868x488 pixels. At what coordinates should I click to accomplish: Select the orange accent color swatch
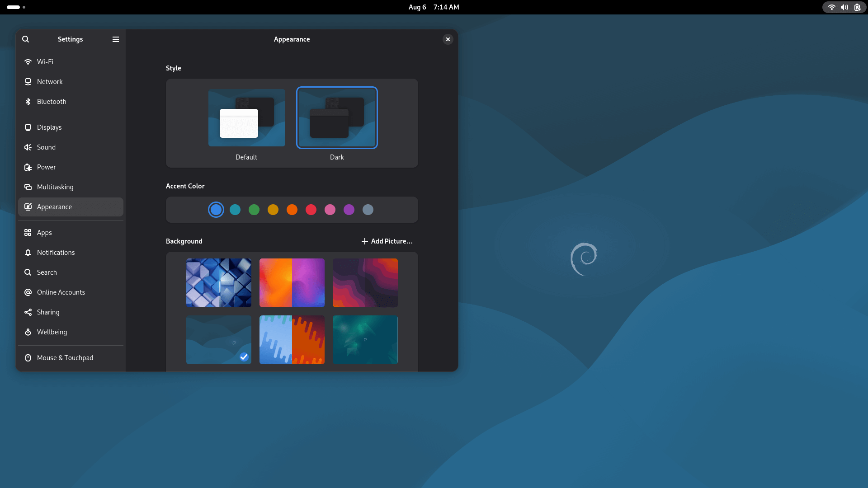coord(292,210)
